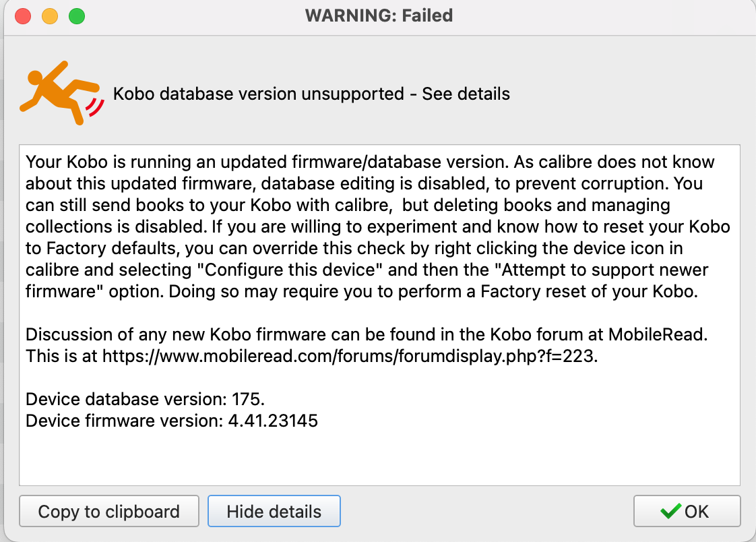Click the MobileRead forum URL in the details
Image resolution: width=756 pixels, height=542 pixels.
349,357
